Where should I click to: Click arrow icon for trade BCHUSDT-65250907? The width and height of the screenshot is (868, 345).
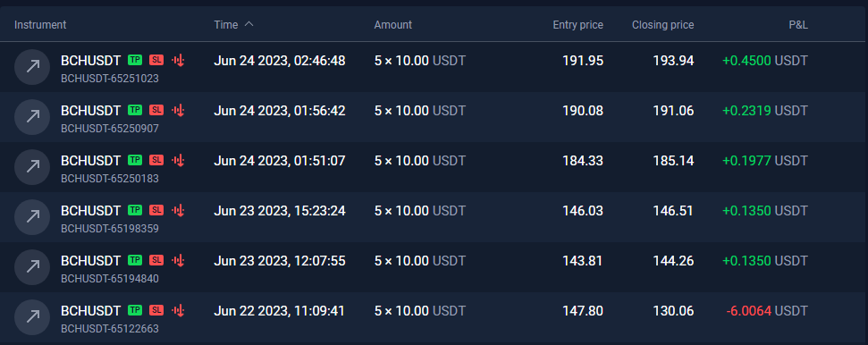click(x=32, y=117)
